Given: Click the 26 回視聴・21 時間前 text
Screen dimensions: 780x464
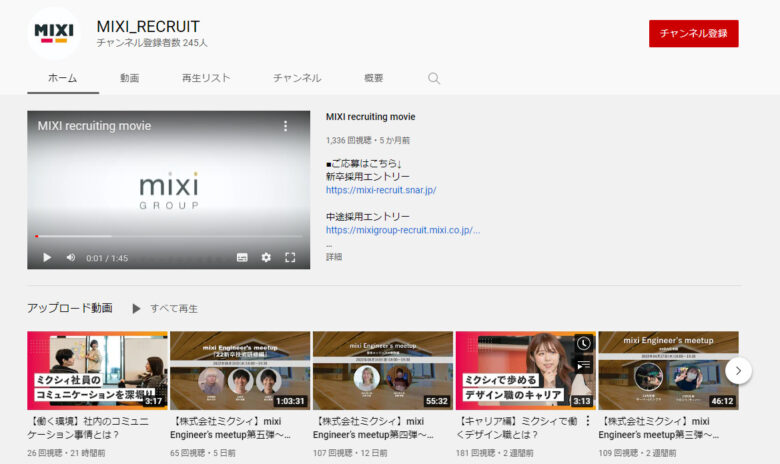Looking at the screenshot, I should 66,453.
